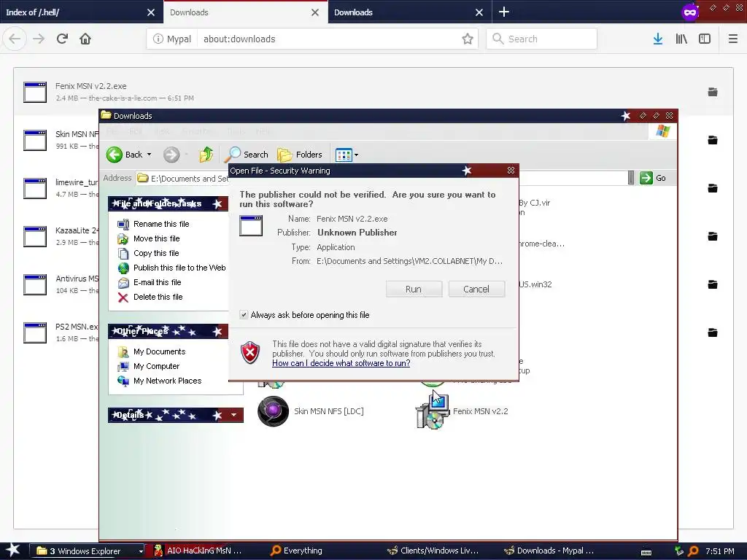The image size is (747, 560).
Task: Click Run in the security warning
Action: coord(414,289)
